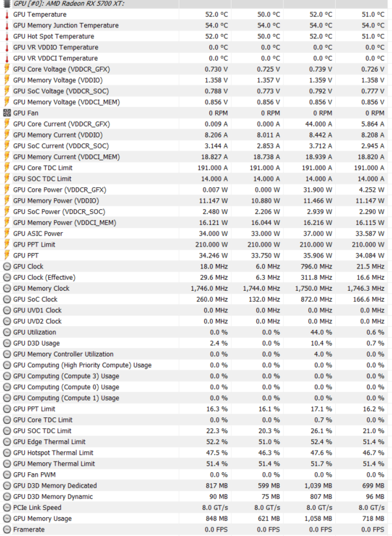Click the GPU UVD2 Clock label

point(37,321)
